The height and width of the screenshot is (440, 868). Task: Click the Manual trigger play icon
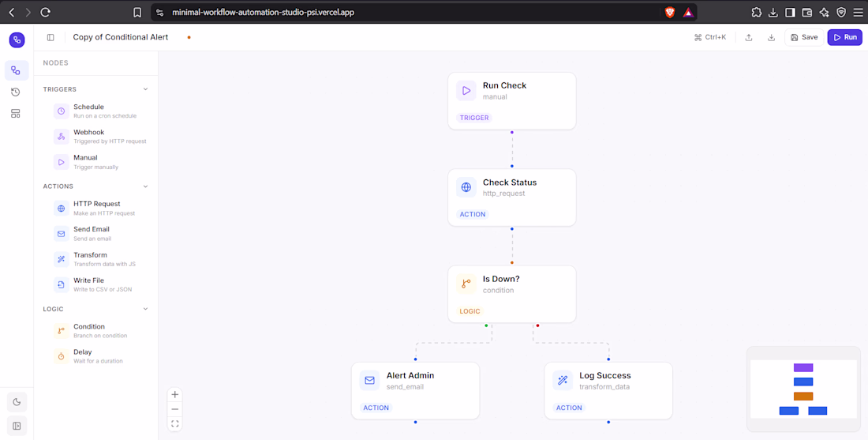(62, 162)
